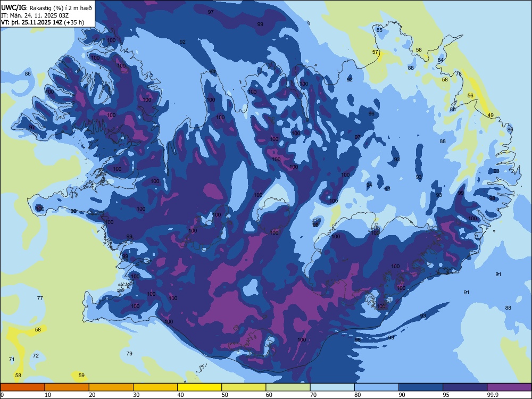Click the dark orange 0–10 legend swatch

pos(22,387)
